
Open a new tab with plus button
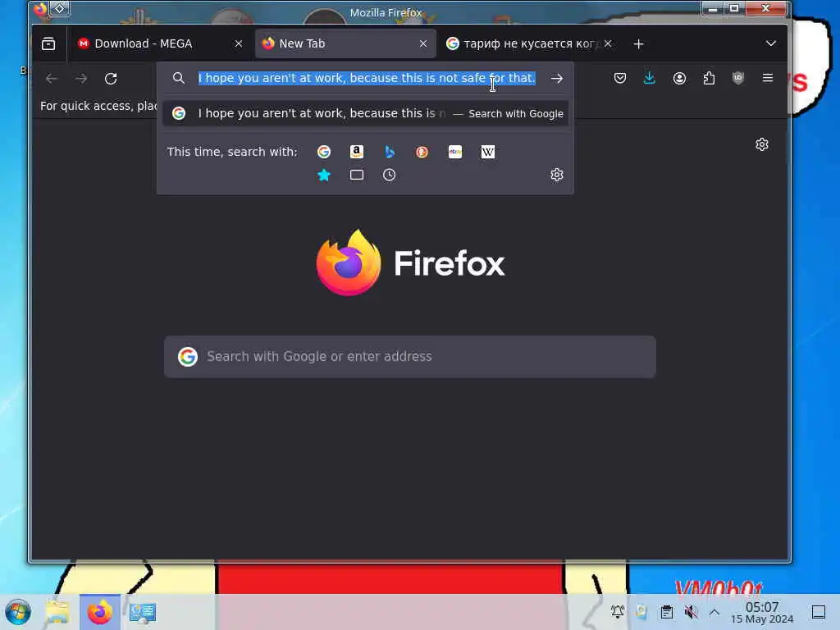638,44
